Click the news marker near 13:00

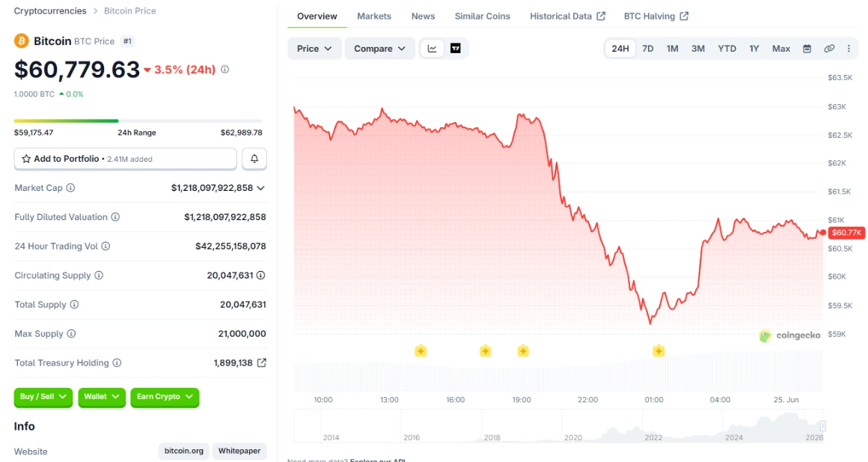pyautogui.click(x=421, y=350)
